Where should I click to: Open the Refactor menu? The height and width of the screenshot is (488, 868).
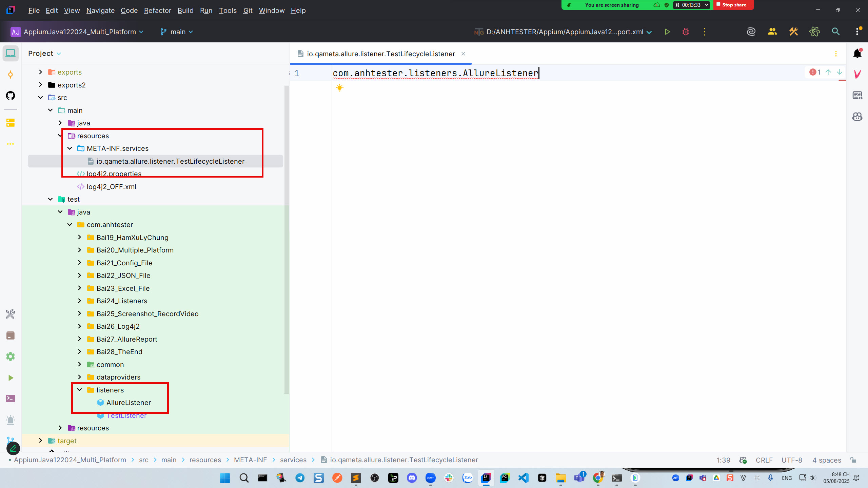157,11
